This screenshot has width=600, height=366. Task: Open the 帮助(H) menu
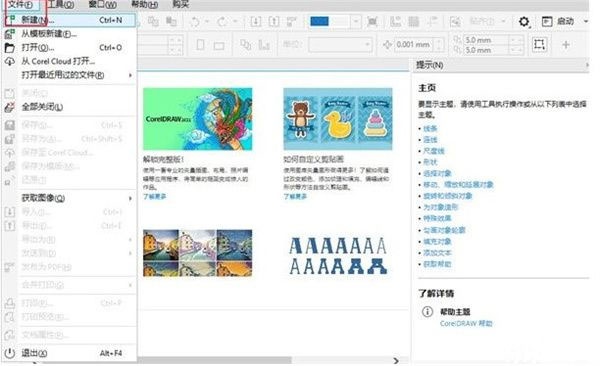144,5
